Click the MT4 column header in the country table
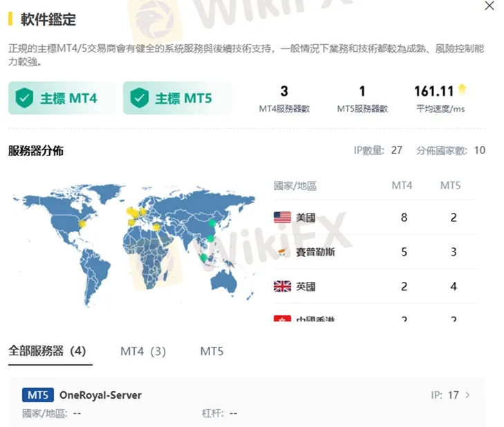 click(402, 185)
